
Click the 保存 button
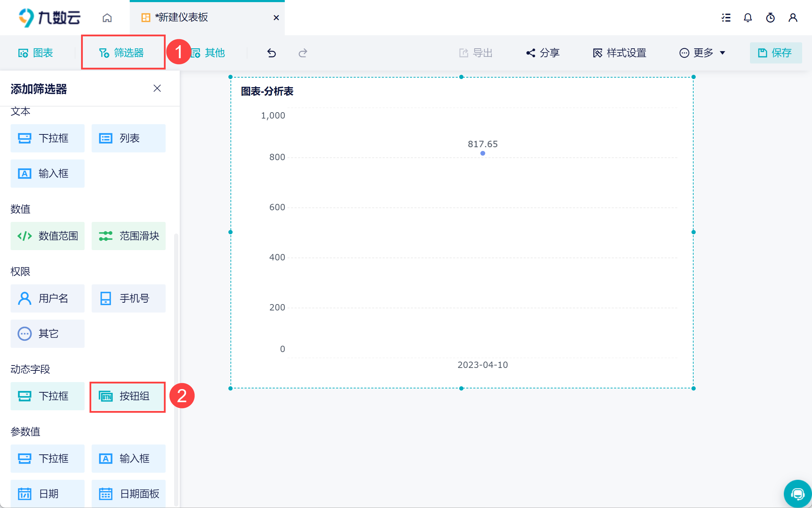tap(775, 53)
